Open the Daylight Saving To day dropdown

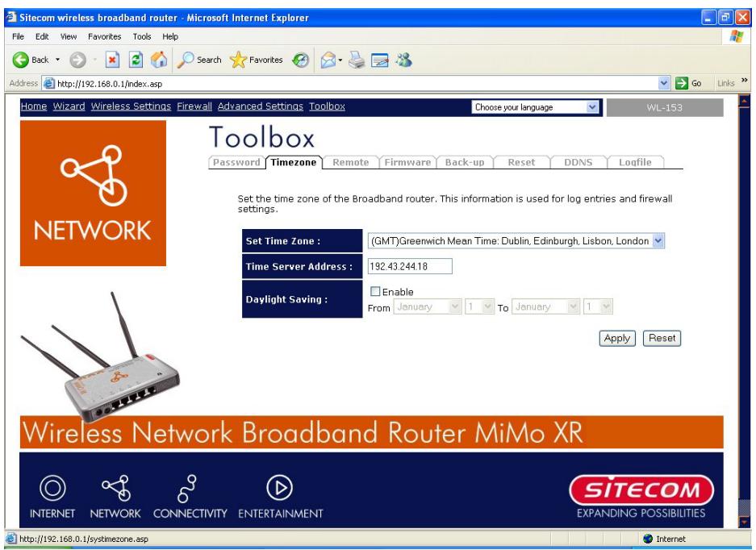point(606,306)
